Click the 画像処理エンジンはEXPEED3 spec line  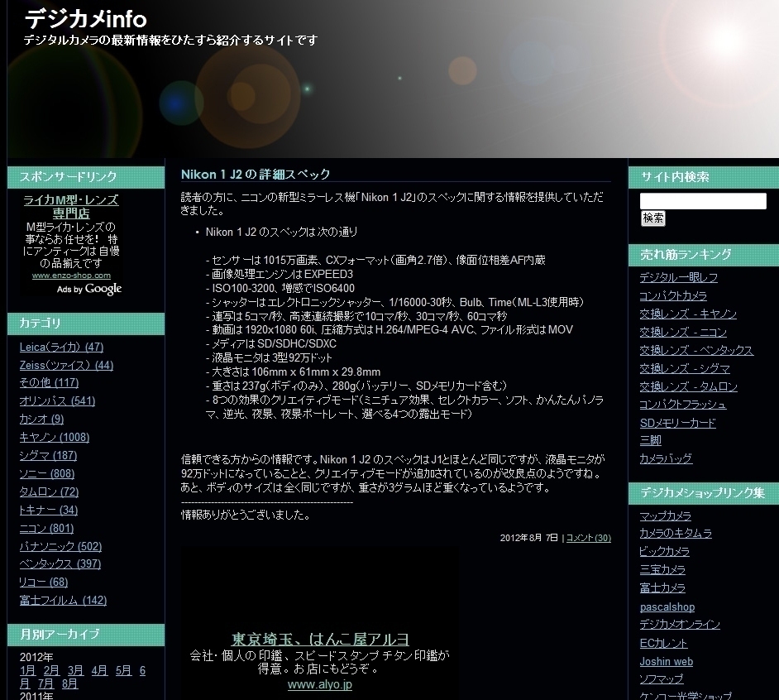(x=280, y=275)
